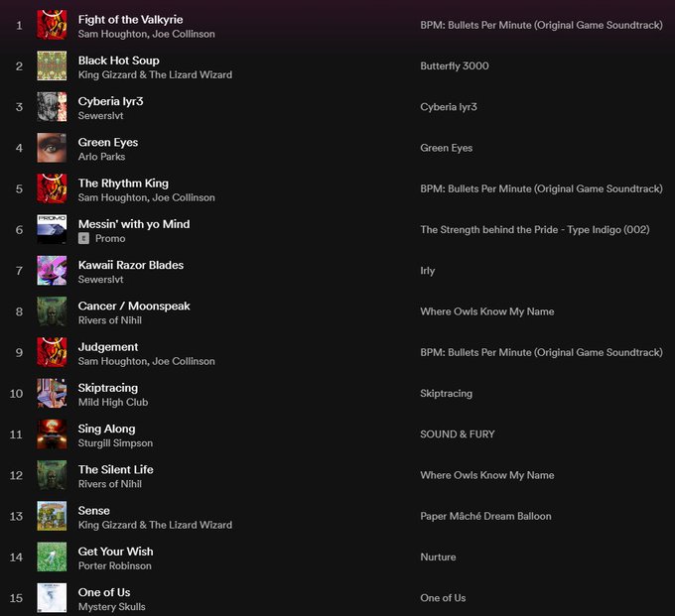Select Skiptracing song title in row 10

[108, 388]
